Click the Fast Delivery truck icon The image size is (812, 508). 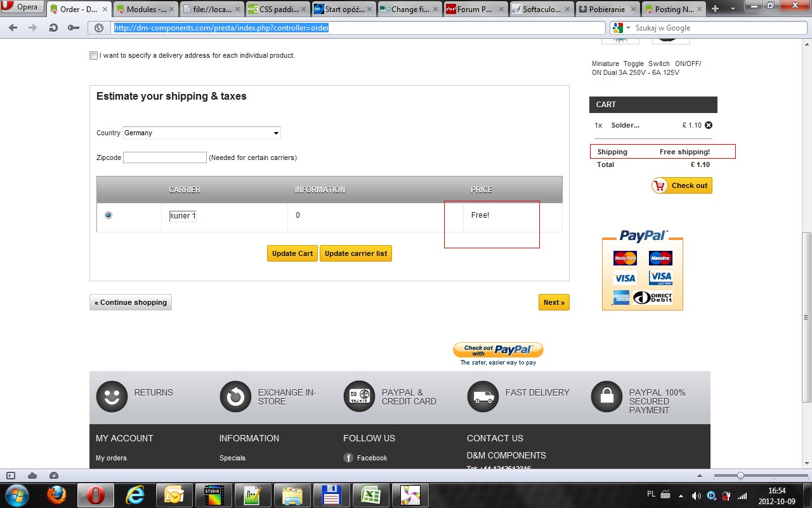[483, 396]
